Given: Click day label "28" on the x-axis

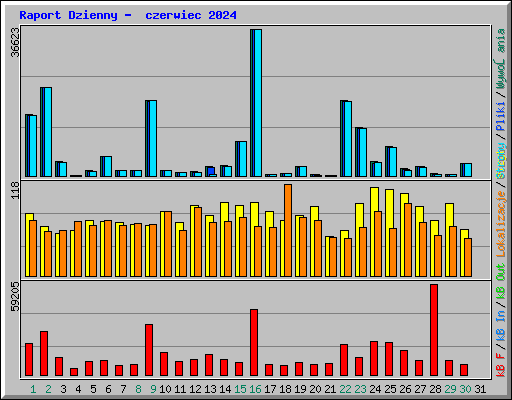Looking at the screenshot, I should coord(435,389).
